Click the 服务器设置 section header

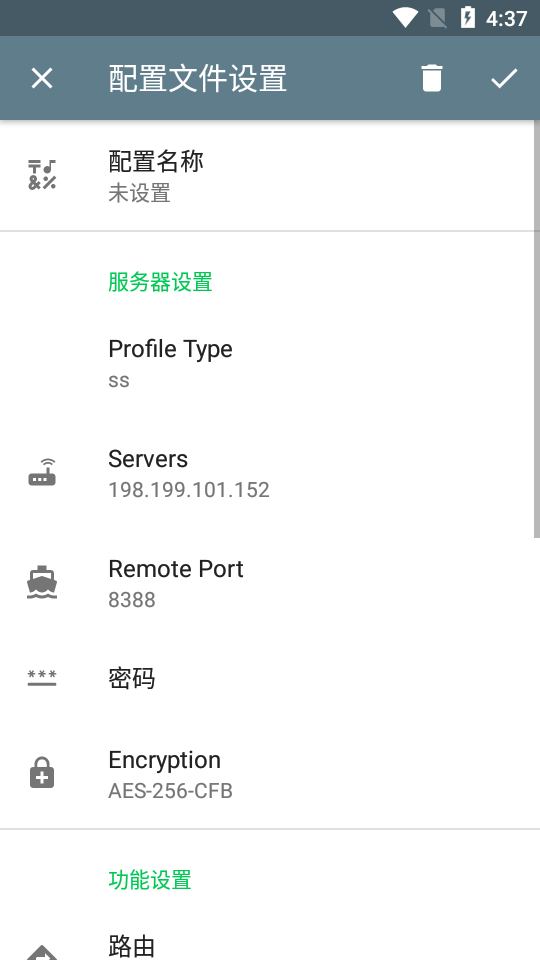pyautogui.click(x=160, y=282)
